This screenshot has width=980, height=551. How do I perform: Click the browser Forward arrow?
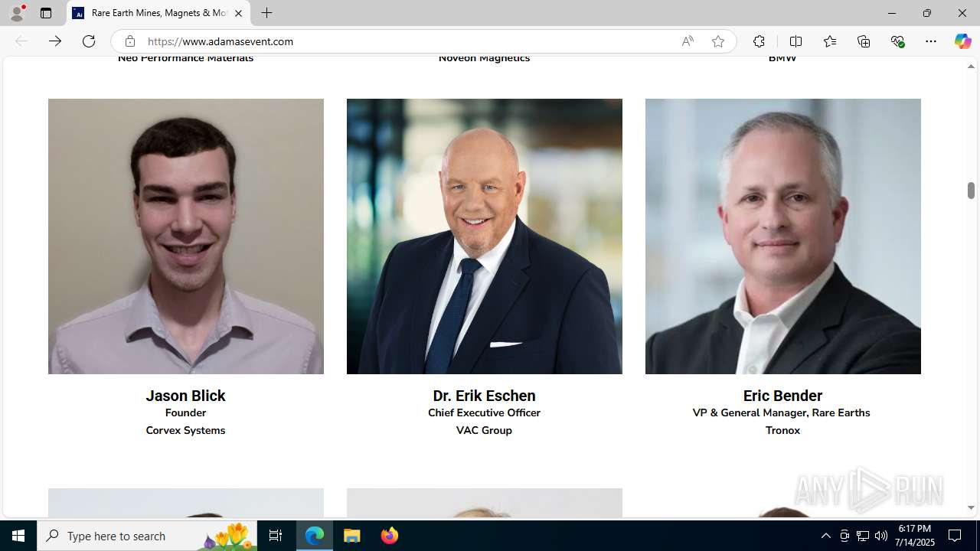pyautogui.click(x=55, y=41)
